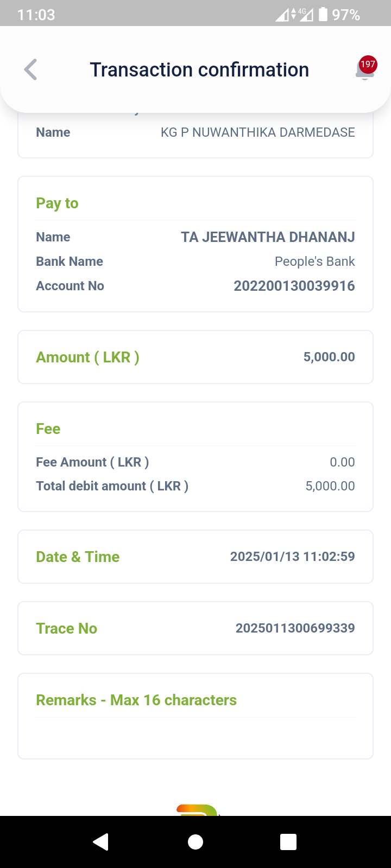
Task: Tap the payee account number 202200130039916
Action: (x=294, y=286)
